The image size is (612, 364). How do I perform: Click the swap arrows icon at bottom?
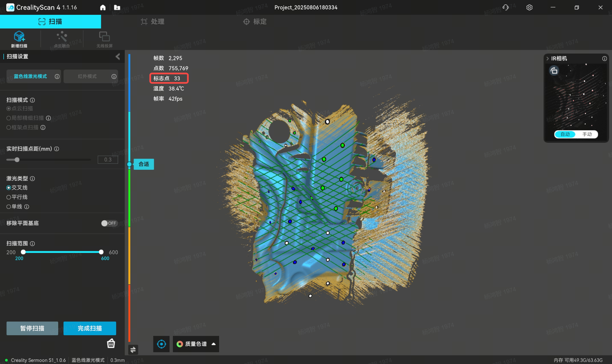coord(133,350)
